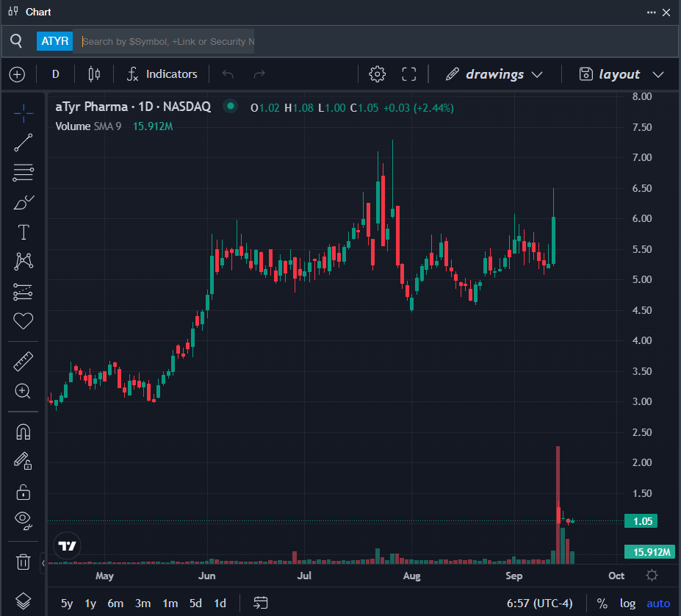This screenshot has height=616, width=681.
Task: Toggle magnet mode for drawings
Action: coord(24,431)
